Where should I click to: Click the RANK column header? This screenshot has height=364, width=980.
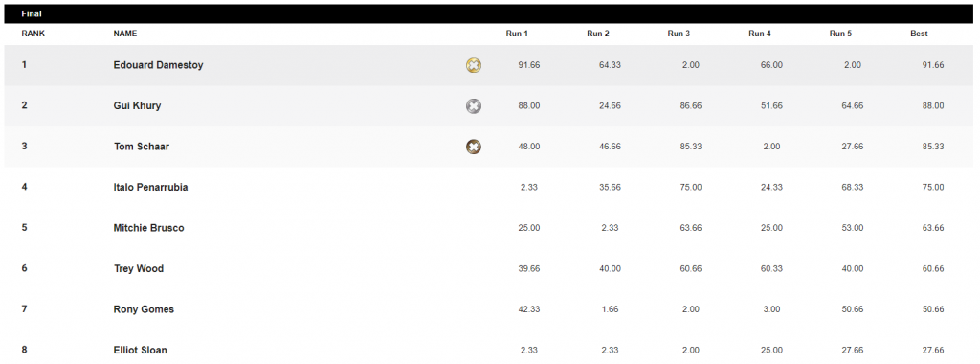tap(33, 34)
